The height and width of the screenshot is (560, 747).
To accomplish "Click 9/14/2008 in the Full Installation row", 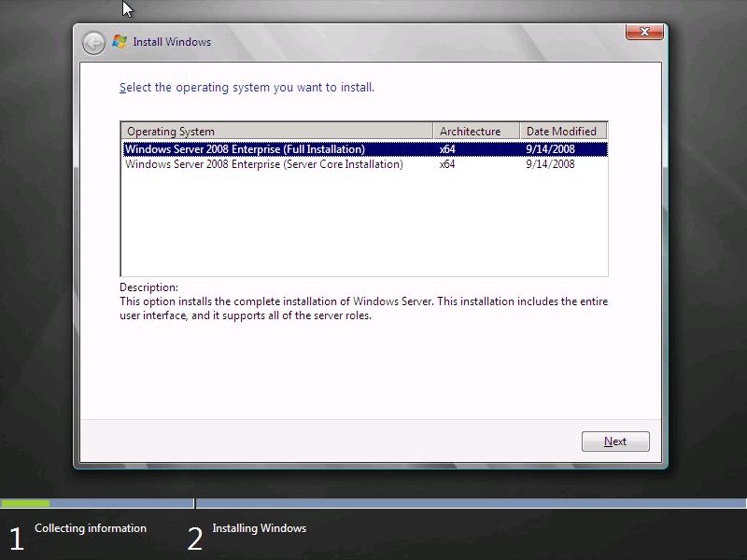I will pos(550,149).
